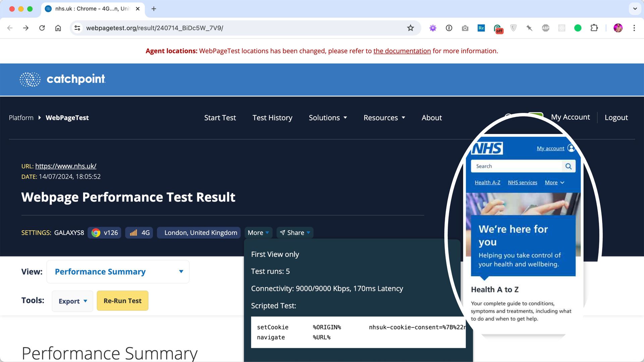Open the faded grey square extension icon
The width and height of the screenshot is (644, 362).
[x=561, y=28]
